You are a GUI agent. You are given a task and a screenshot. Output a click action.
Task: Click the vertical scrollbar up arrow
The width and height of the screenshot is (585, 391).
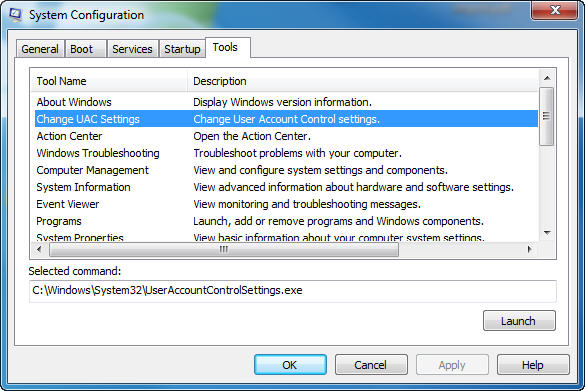coord(547,78)
